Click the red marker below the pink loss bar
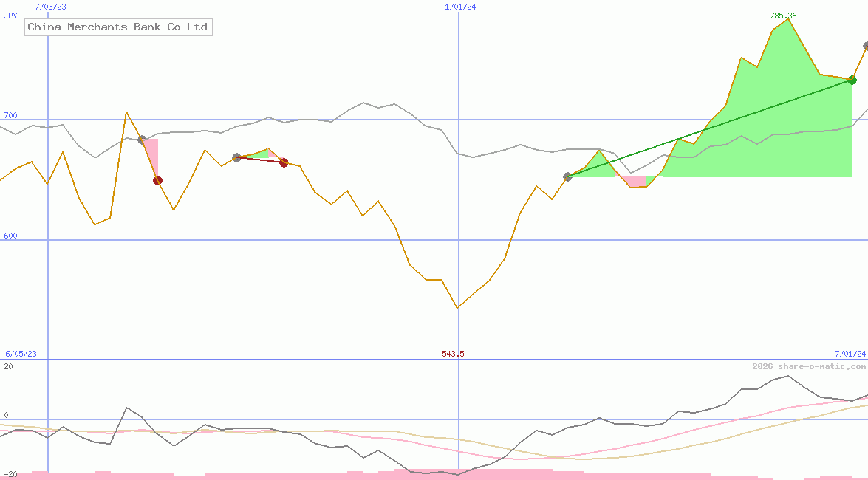 coord(158,180)
